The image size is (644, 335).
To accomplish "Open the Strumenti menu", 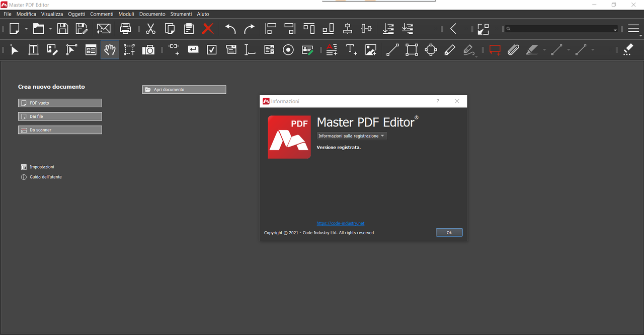I will point(181,14).
